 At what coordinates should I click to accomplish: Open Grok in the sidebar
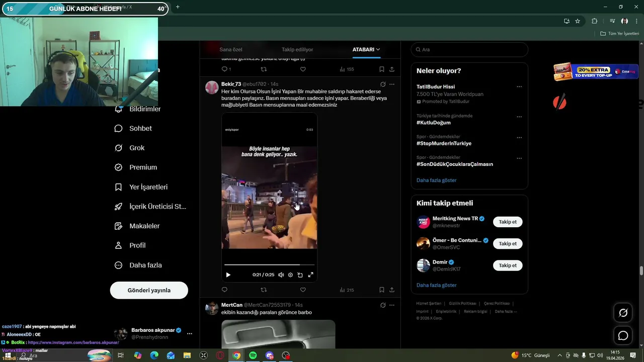[x=130, y=148]
